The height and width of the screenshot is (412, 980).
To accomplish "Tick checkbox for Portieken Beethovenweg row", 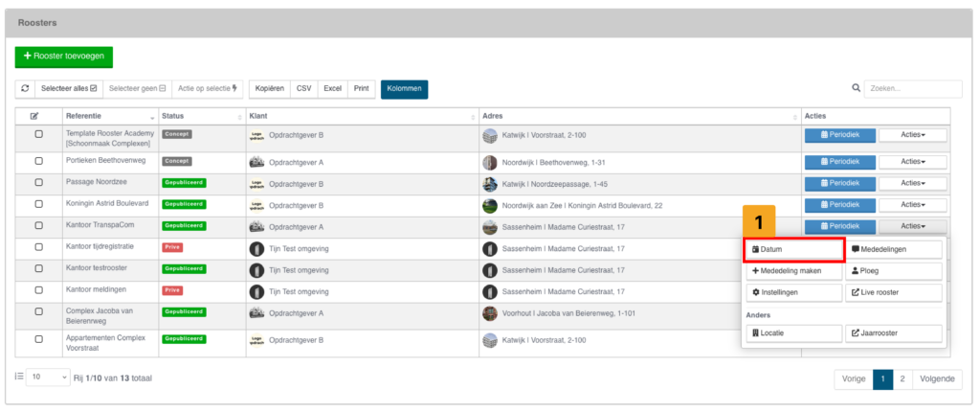I will tap(39, 163).
